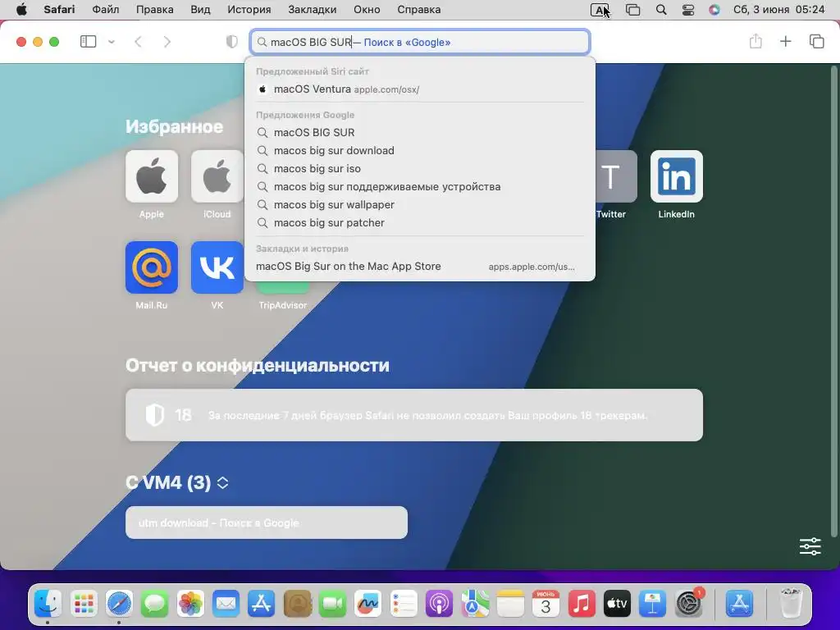Select suggestion macos big sur patcher

click(x=420, y=223)
